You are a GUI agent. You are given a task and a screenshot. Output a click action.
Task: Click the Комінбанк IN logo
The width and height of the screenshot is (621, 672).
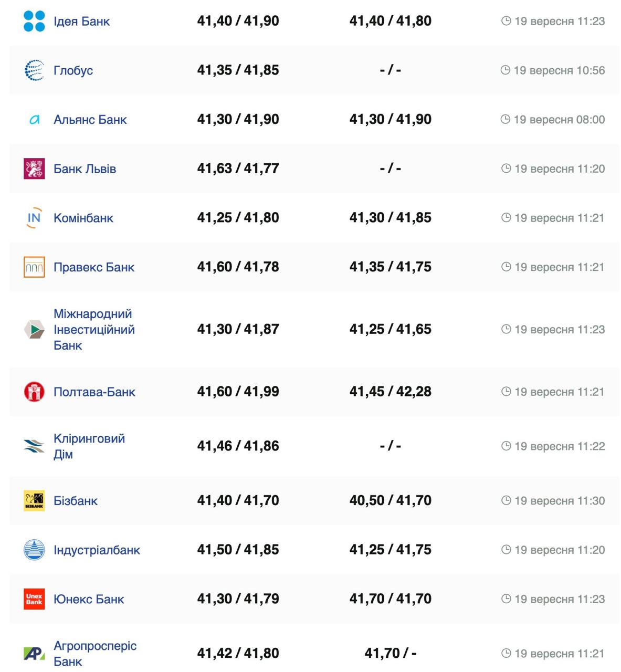click(34, 218)
